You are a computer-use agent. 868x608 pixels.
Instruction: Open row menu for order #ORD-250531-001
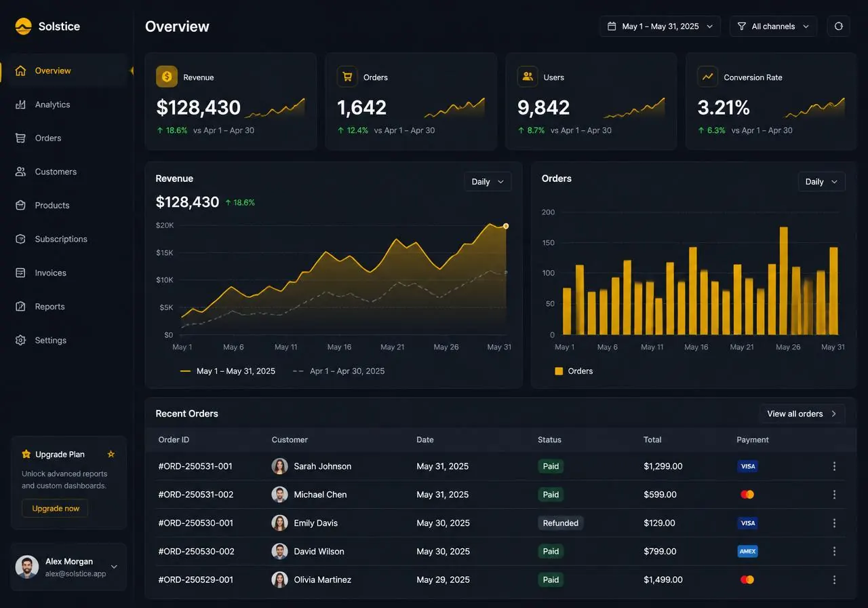click(x=834, y=466)
